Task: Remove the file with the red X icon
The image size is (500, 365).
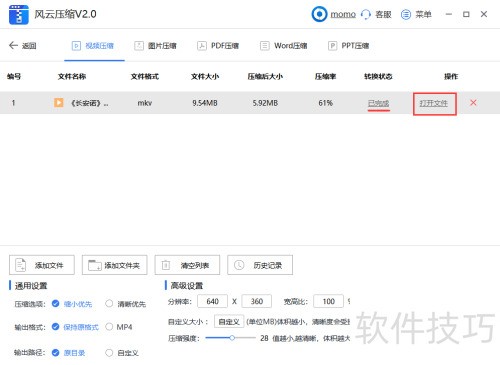Action: [x=473, y=103]
